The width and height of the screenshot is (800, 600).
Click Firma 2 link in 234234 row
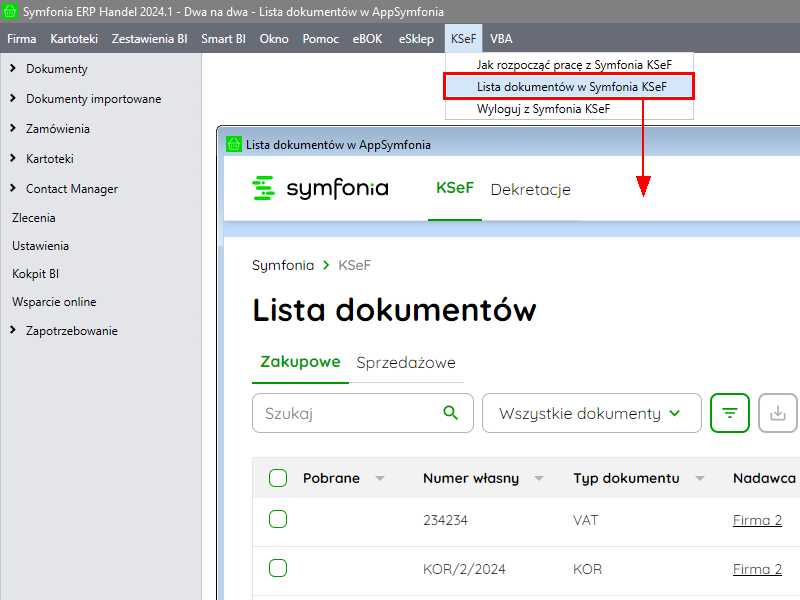pos(757,520)
